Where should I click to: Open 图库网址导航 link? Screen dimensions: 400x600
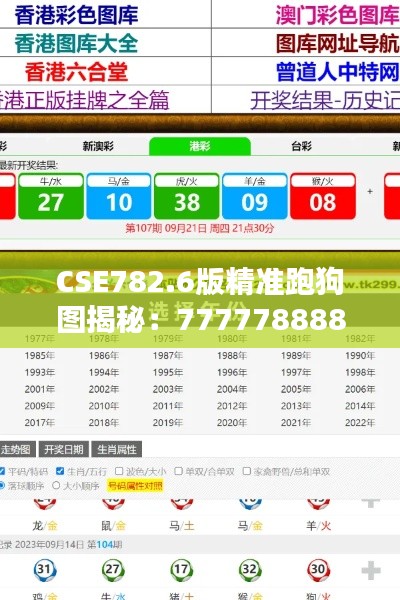pos(338,43)
